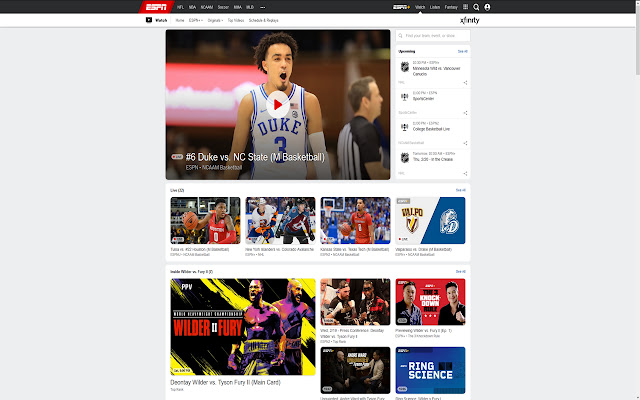Screen dimensions: 640x400
Task: Open Schedule & Replays in the subnav
Action: click(264, 20)
